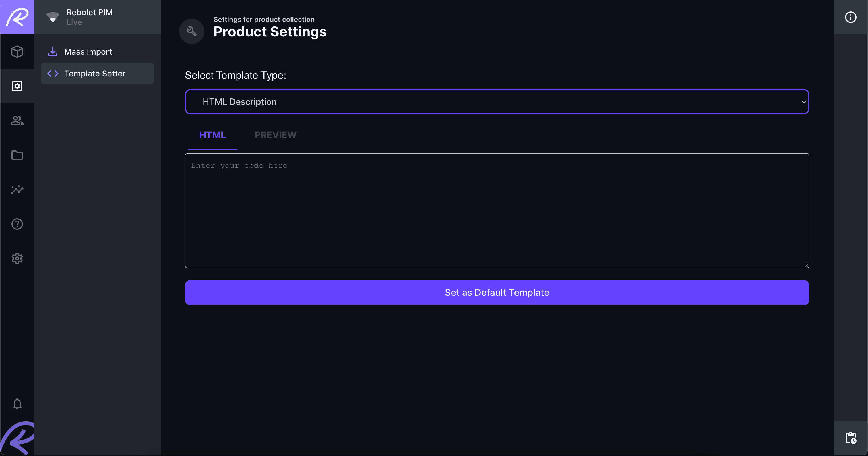This screenshot has width=868, height=456.
Task: Open the analytics sparkle chart sidebar icon
Action: tap(17, 190)
